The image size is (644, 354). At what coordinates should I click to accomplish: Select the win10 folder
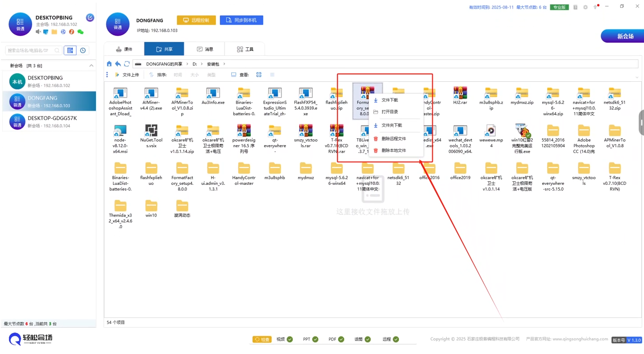click(x=151, y=209)
